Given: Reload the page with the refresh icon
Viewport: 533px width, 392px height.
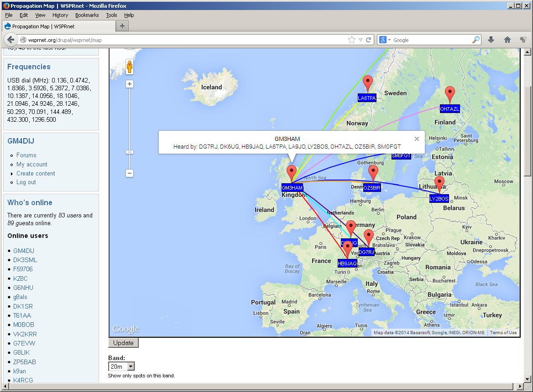Looking at the screenshot, I should (368, 40).
